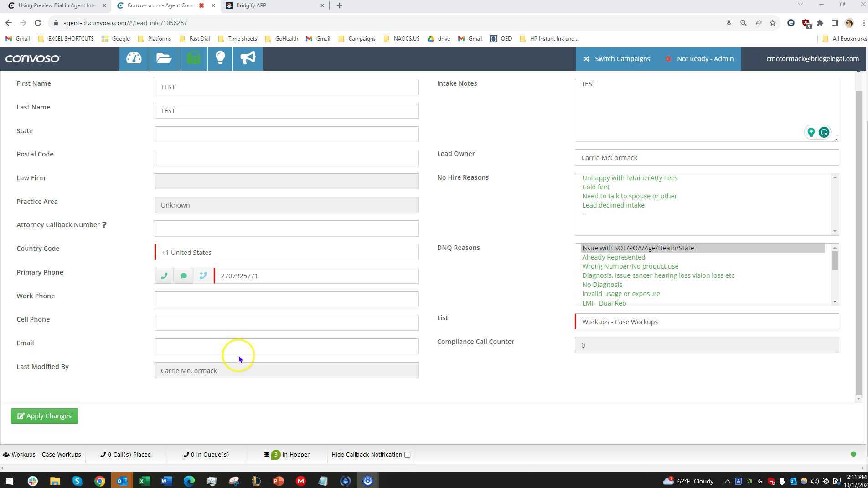Click inside the Email input field
Viewport: 868px width, 488px height.
click(x=286, y=346)
